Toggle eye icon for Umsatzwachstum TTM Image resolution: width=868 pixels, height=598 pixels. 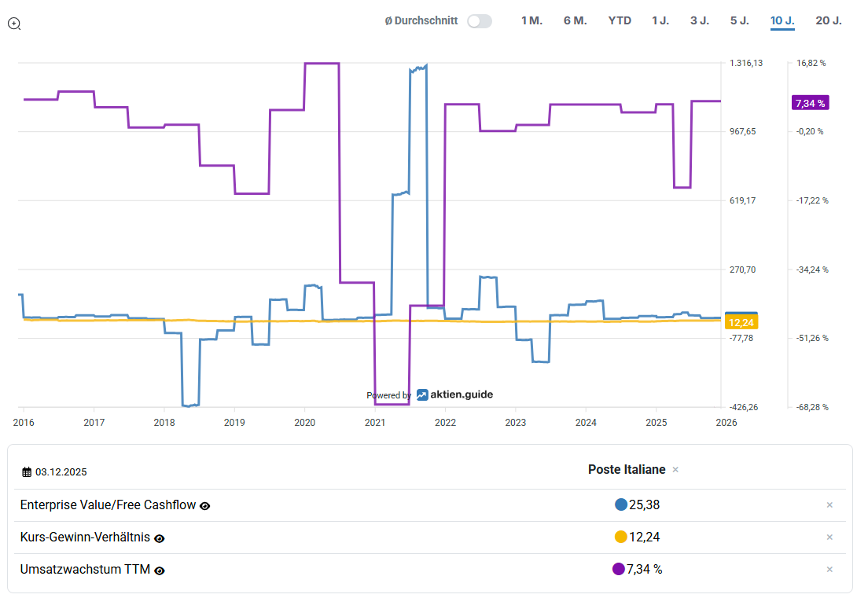click(x=160, y=570)
